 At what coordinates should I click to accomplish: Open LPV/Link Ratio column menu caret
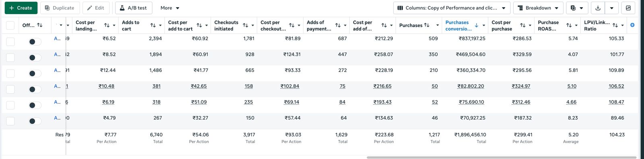(623, 25)
